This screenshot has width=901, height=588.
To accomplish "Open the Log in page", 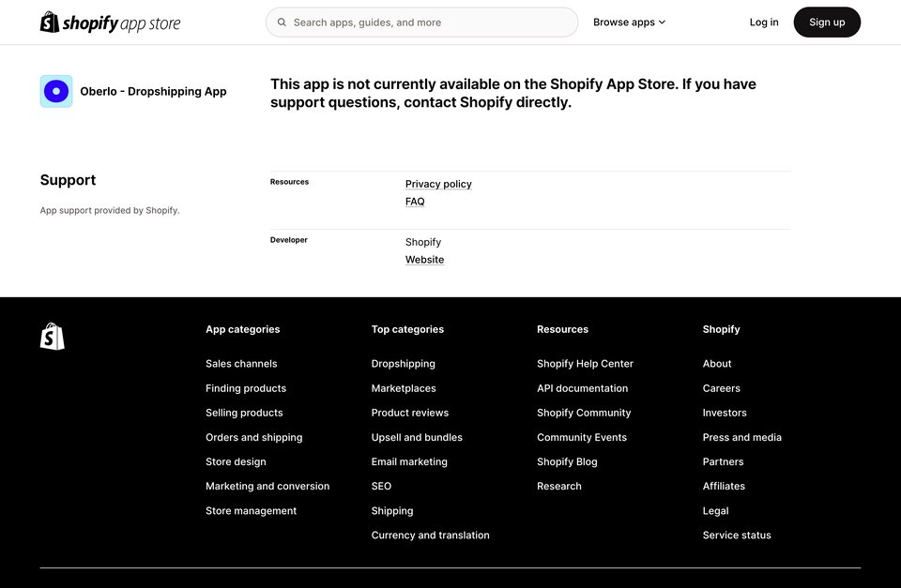I will point(764,23).
